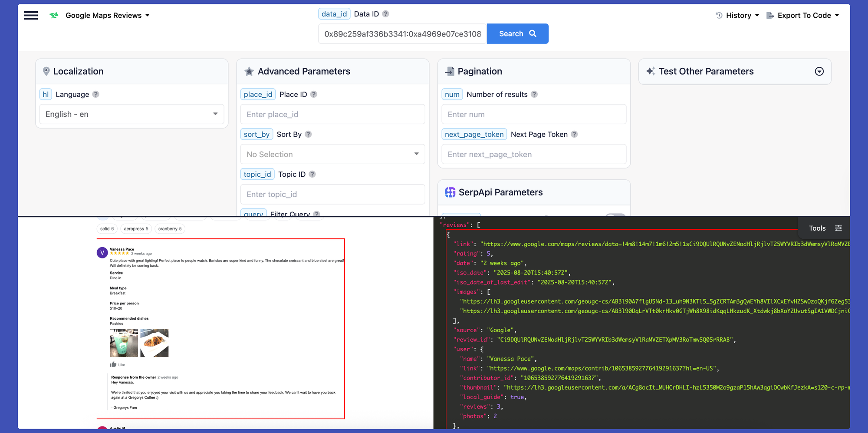Focus the Enter place_id input field
The image size is (868, 433).
coord(333,114)
